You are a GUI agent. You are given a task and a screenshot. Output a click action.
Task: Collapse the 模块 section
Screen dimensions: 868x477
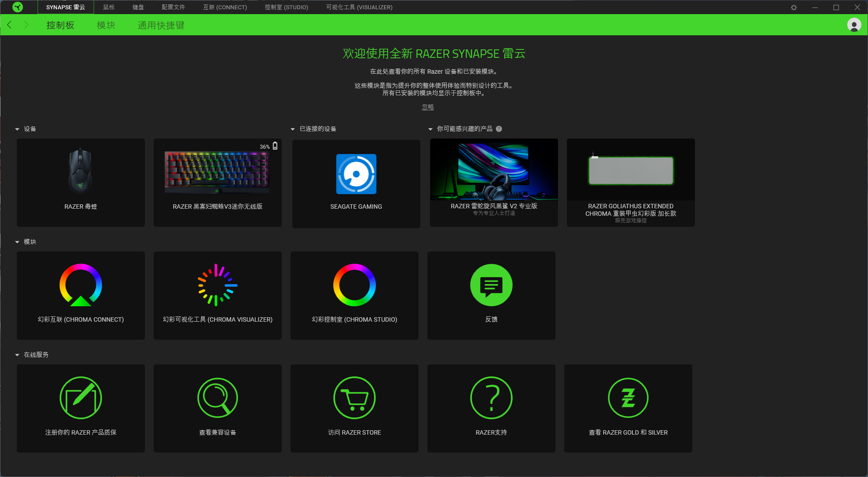17,242
